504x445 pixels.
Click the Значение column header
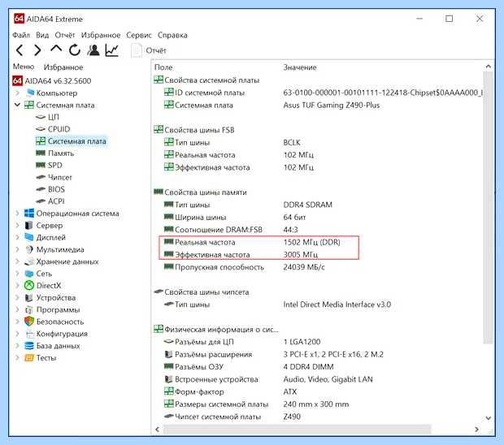pos(300,67)
